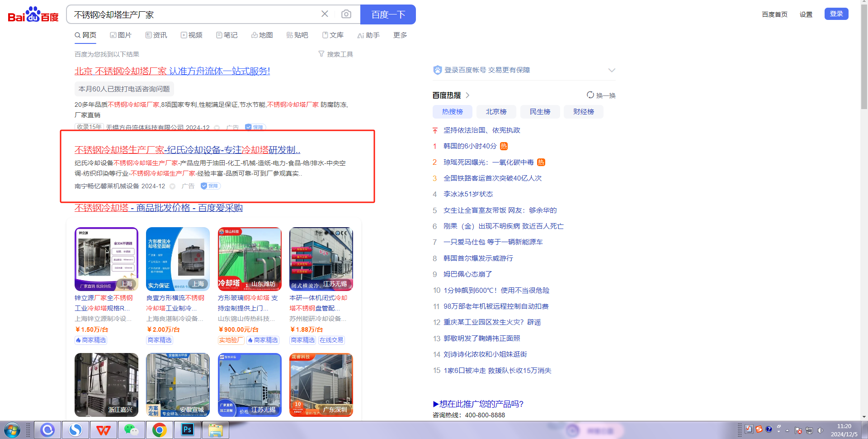Screen dimensions: 868x439
Task: Click the Baidu logo
Action: [33, 14]
